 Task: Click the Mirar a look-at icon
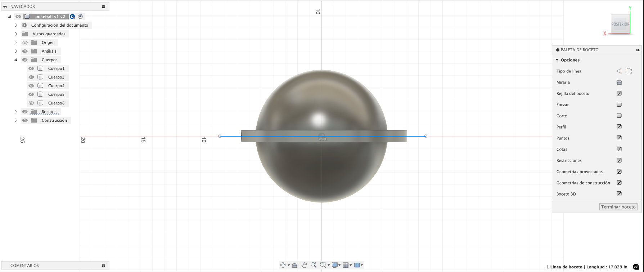619,82
